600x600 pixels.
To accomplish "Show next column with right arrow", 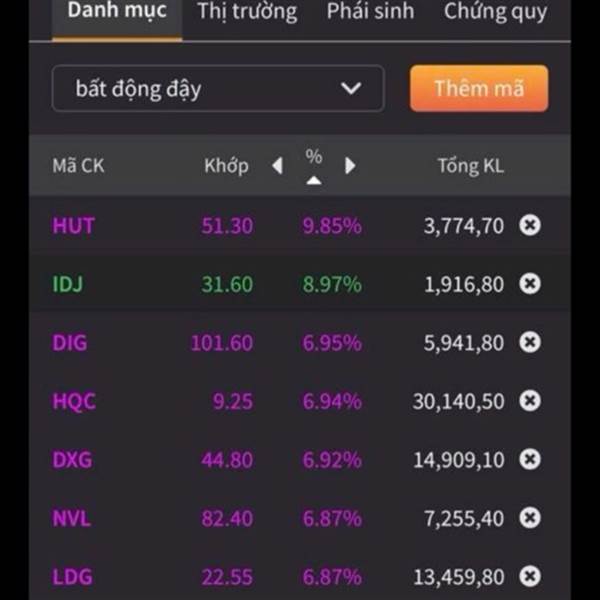I will coord(350,166).
